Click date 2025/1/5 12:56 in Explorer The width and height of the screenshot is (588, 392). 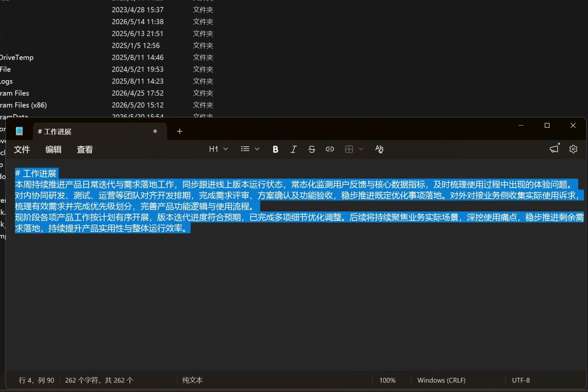tap(136, 46)
